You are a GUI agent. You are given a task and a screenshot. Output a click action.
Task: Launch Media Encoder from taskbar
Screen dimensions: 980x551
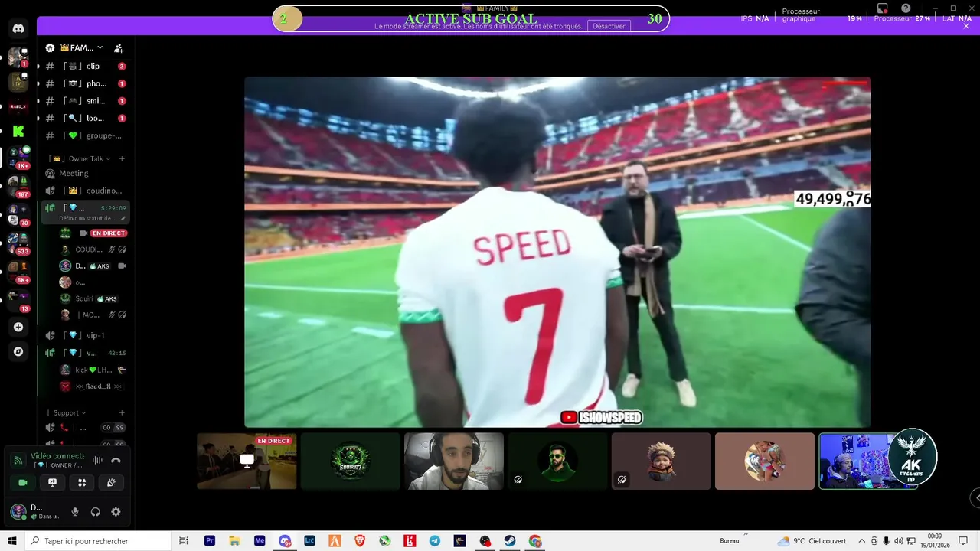(260, 541)
